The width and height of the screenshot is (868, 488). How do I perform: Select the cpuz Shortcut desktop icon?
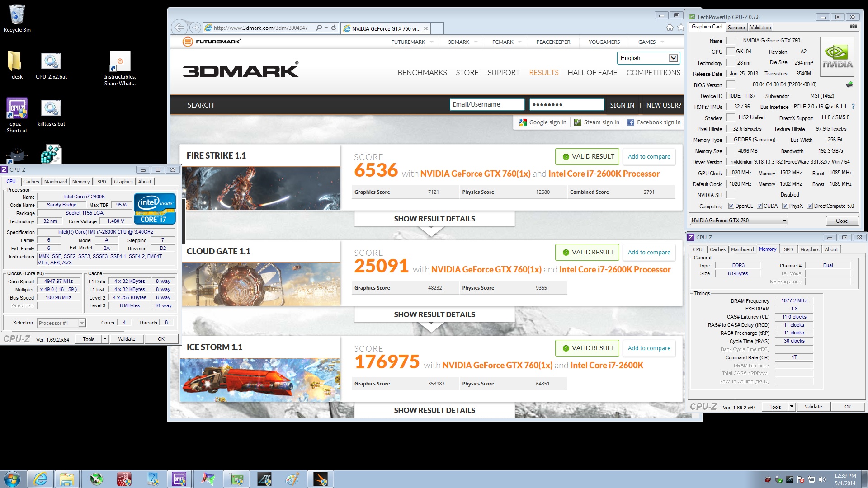(x=17, y=115)
